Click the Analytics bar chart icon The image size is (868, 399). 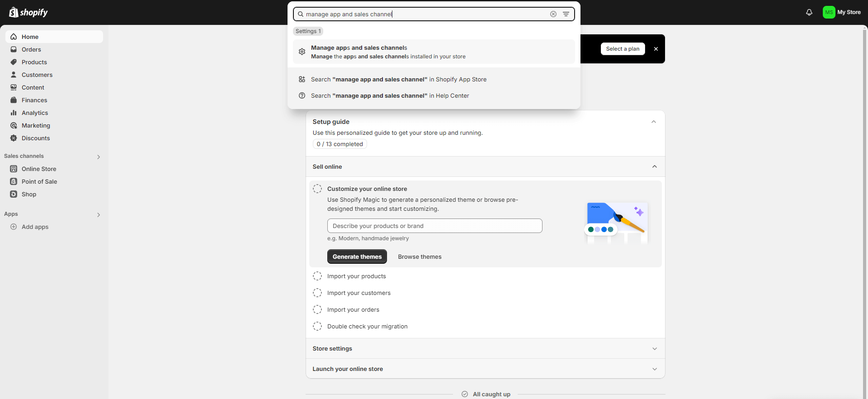coord(14,113)
